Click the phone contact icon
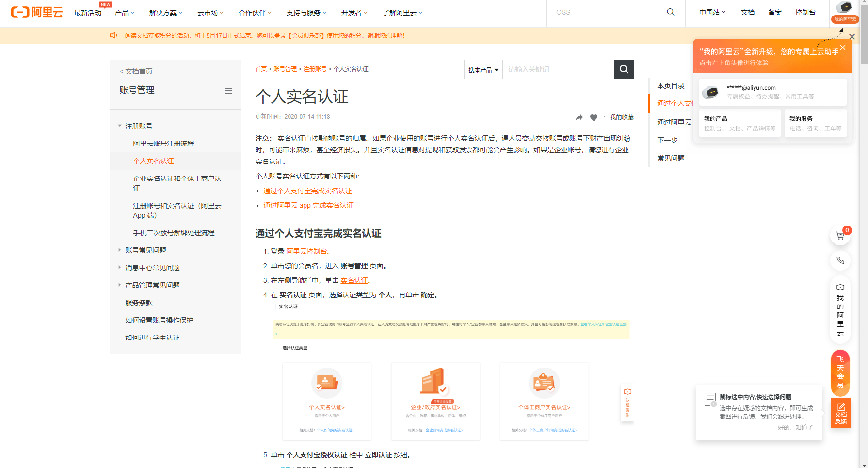 coord(840,260)
